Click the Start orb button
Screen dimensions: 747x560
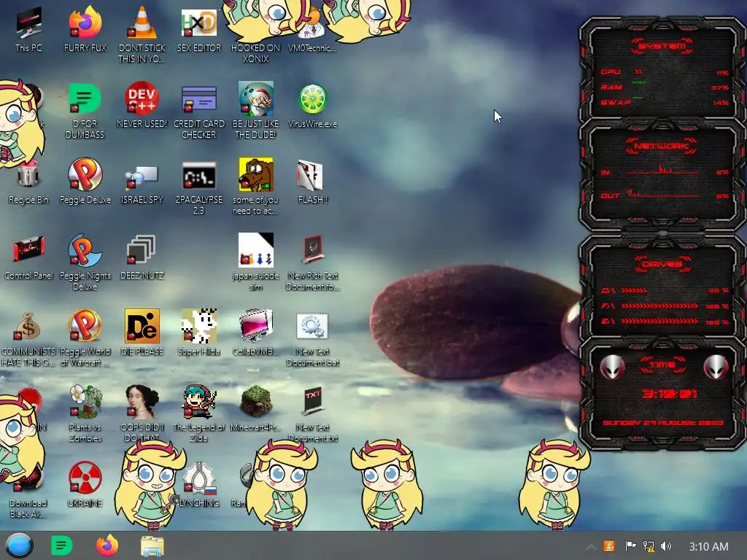tap(20, 545)
